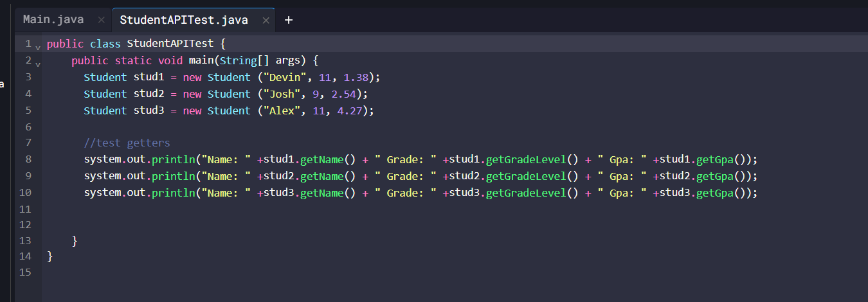Viewport: 868px width, 302px height.
Task: Click line number 8 in gutter
Action: tap(28, 159)
